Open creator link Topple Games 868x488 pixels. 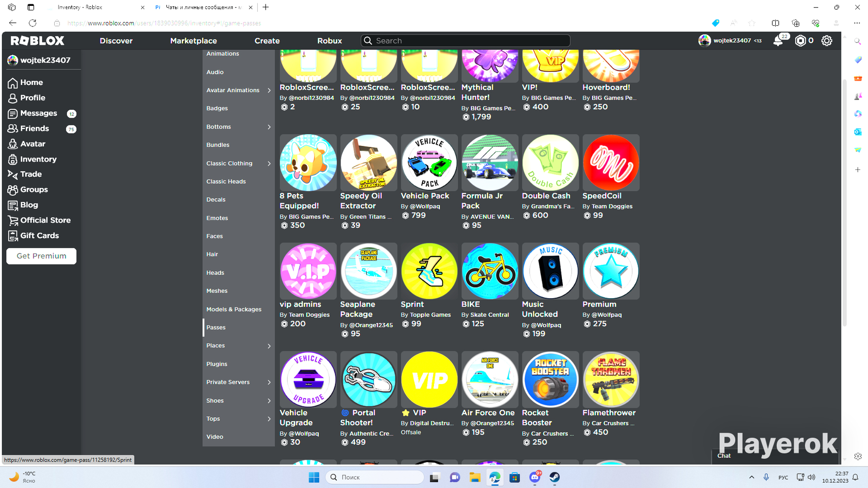click(x=430, y=315)
